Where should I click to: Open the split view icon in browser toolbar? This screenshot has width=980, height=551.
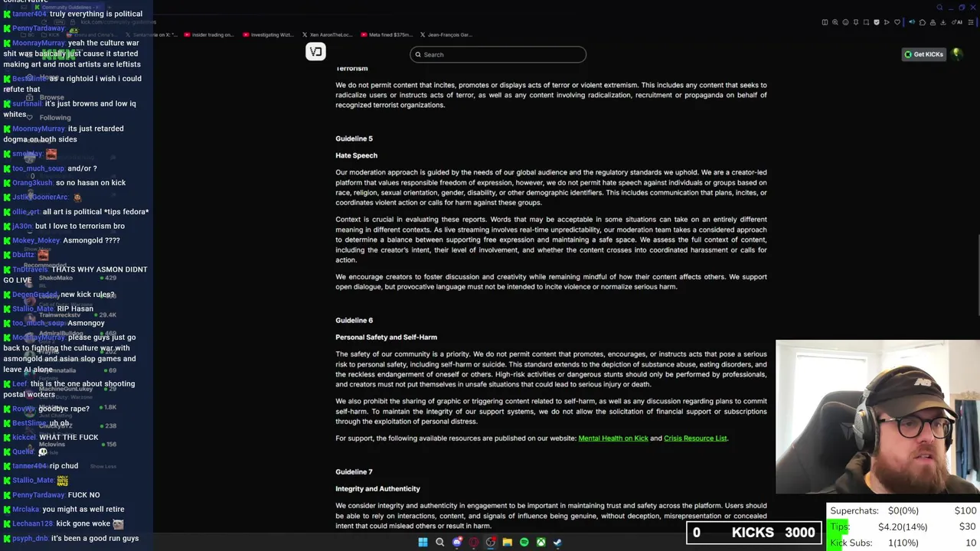[825, 22]
